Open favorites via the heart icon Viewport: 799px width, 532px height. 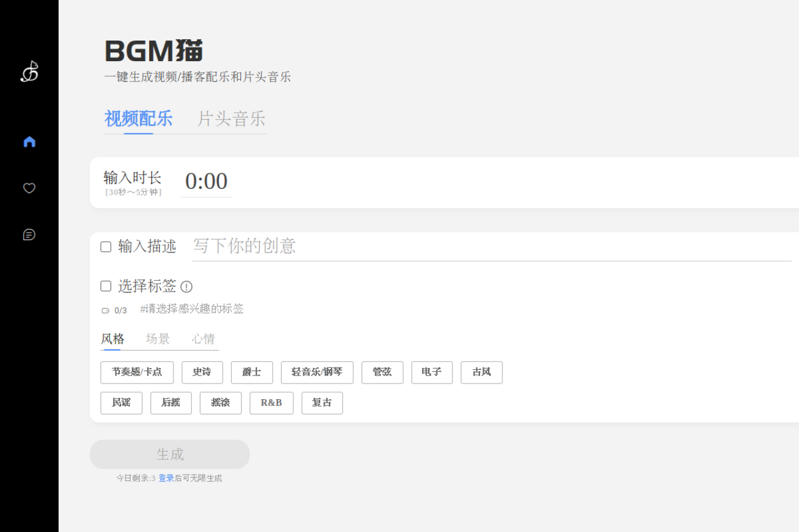[29, 188]
